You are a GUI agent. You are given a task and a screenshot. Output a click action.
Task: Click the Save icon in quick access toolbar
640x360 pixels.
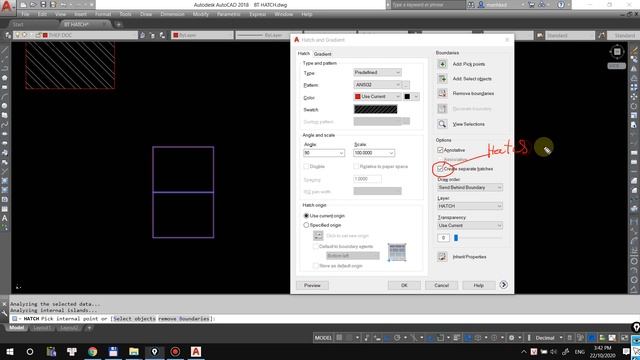pos(43,5)
